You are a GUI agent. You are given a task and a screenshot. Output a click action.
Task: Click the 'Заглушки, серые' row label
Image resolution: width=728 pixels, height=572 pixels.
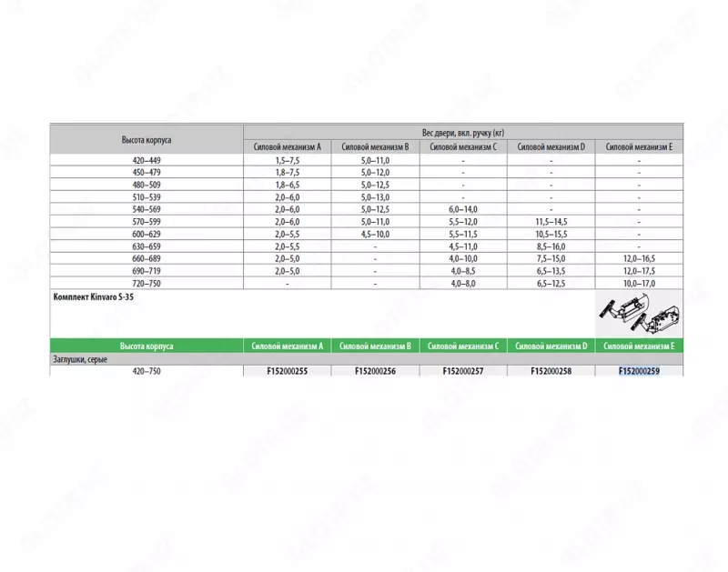point(78,359)
